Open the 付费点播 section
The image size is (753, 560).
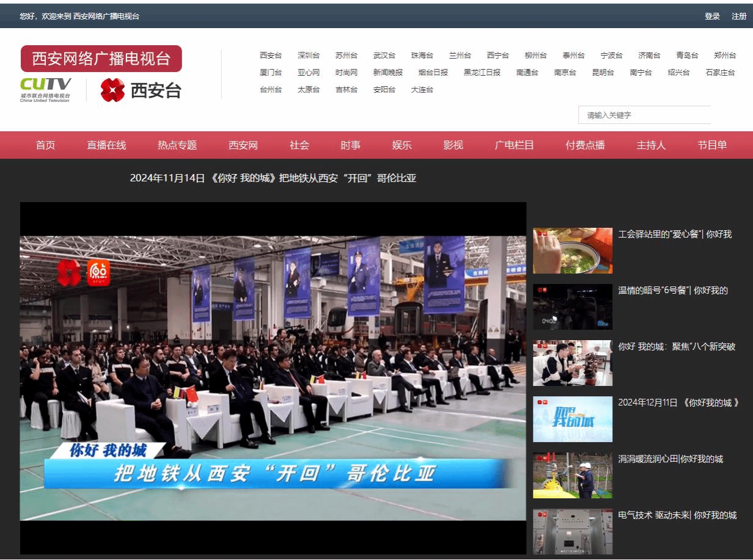(585, 145)
